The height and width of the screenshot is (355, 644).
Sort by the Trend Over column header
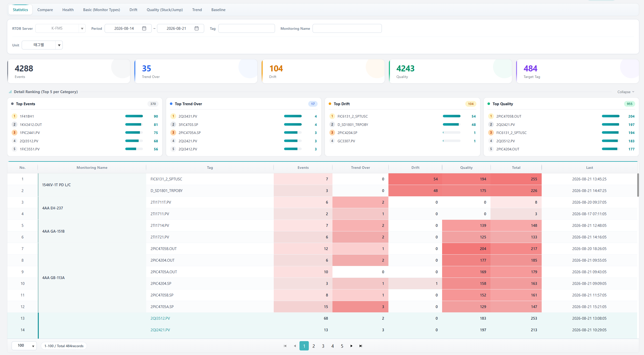360,168
